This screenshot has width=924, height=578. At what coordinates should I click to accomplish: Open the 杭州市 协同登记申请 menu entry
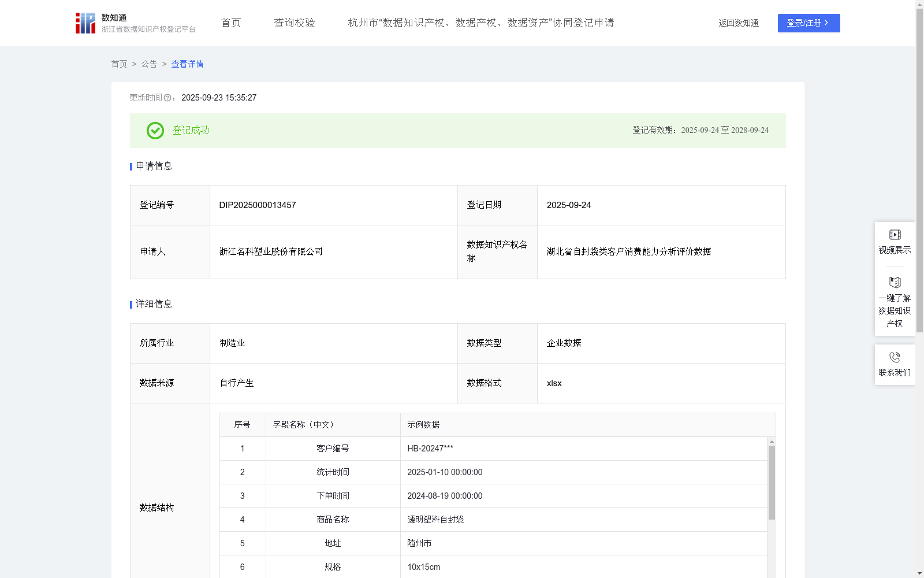tap(480, 23)
